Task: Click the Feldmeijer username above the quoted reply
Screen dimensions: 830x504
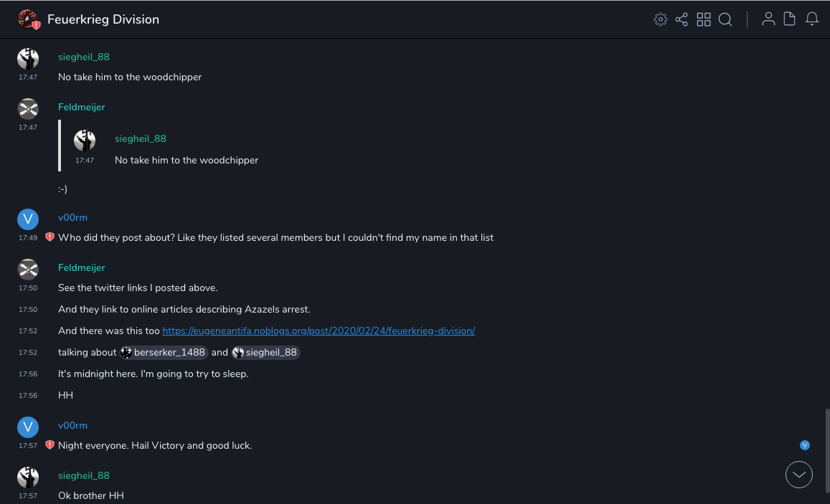Action: (82, 107)
